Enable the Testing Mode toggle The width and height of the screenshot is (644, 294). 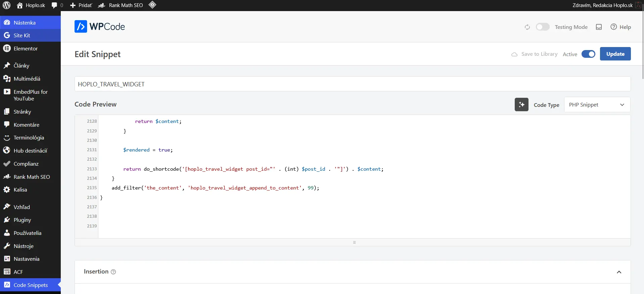(x=542, y=27)
